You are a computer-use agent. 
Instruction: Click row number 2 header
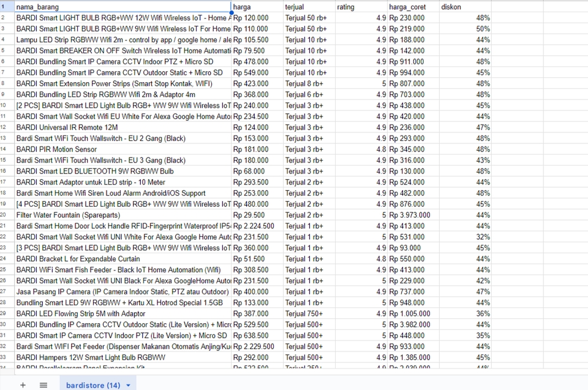(7, 18)
